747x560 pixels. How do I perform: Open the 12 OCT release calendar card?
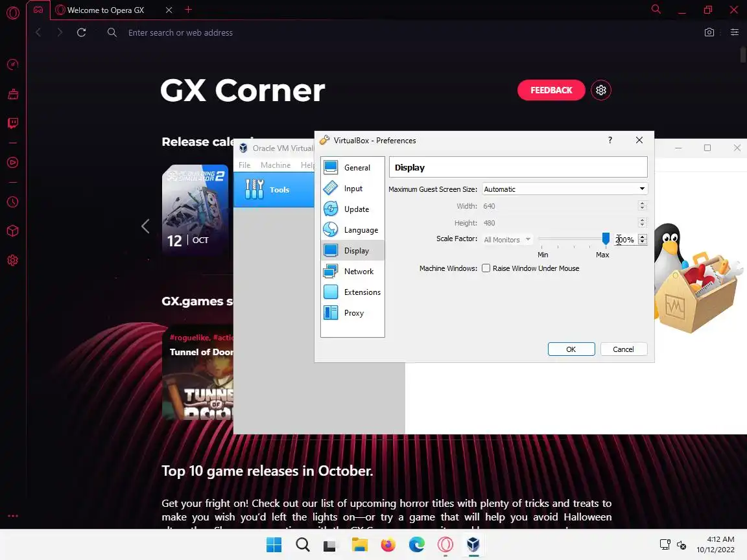(195, 209)
